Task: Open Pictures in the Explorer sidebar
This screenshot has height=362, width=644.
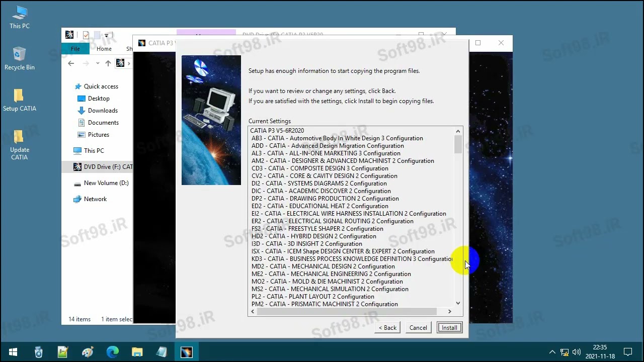Action: point(94,135)
